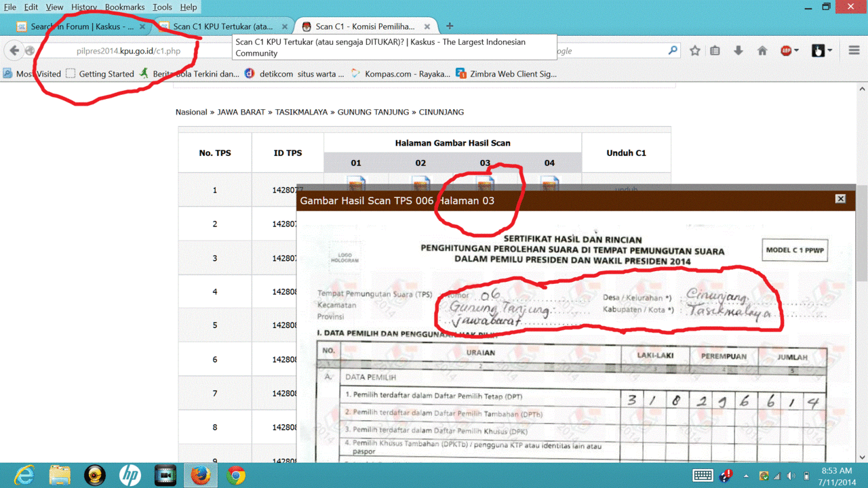Viewport: 868px width, 488px height.
Task: Open a new tab with the plus button
Action: pos(450,26)
